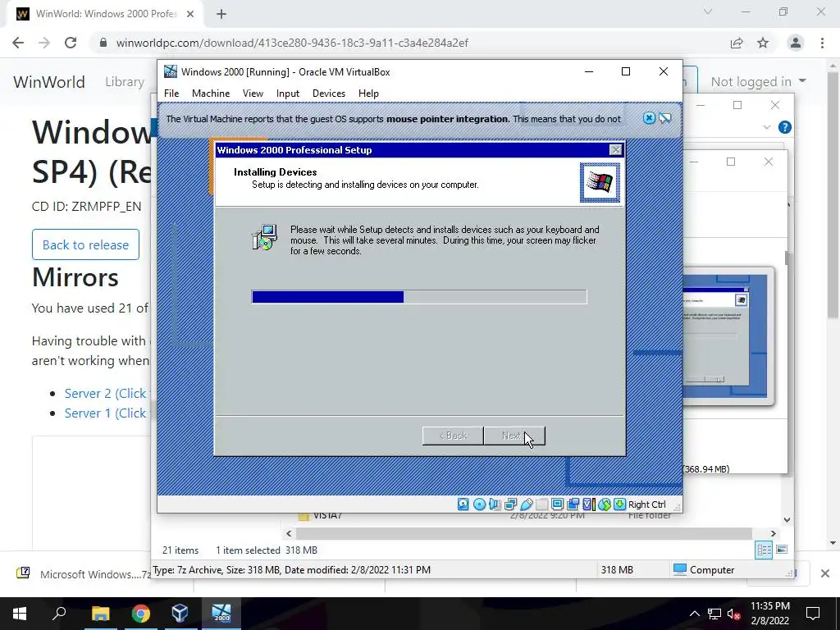Click the Chrome address bar URL
The width and height of the screenshot is (840, 630).
(x=292, y=43)
